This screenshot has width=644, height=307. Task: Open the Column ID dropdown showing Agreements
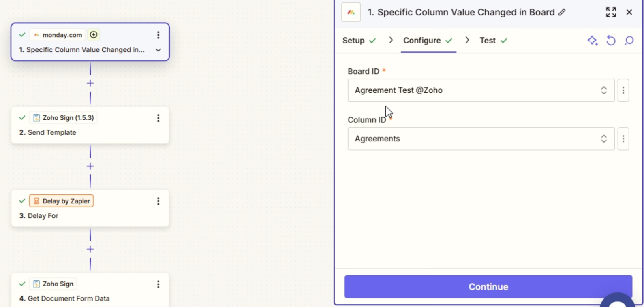[481, 139]
